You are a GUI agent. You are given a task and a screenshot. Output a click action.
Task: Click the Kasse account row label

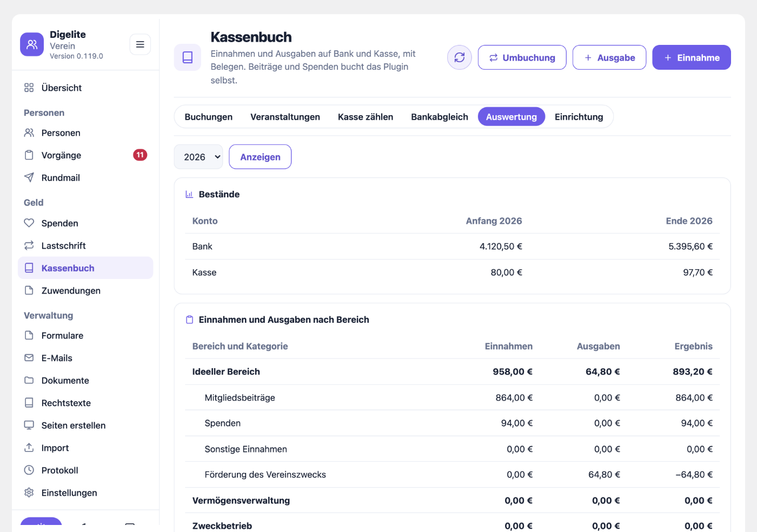[204, 272]
